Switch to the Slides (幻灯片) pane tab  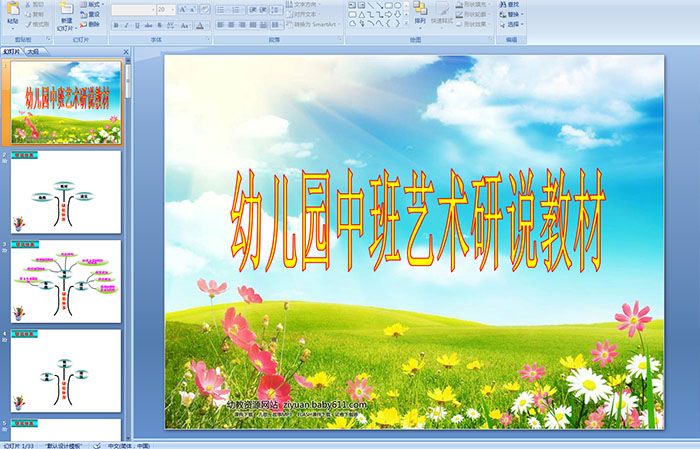click(x=12, y=52)
